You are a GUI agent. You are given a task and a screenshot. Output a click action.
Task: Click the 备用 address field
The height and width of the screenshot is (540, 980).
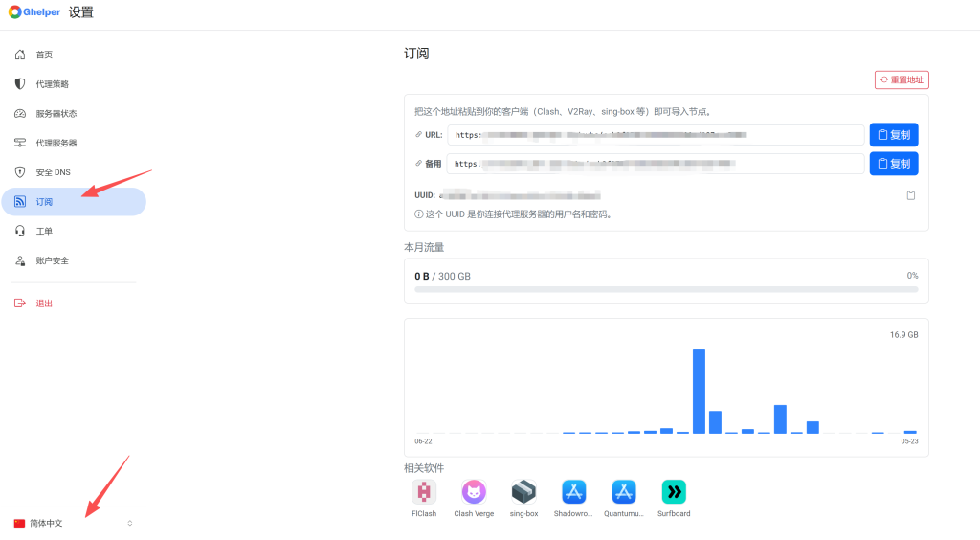656,163
